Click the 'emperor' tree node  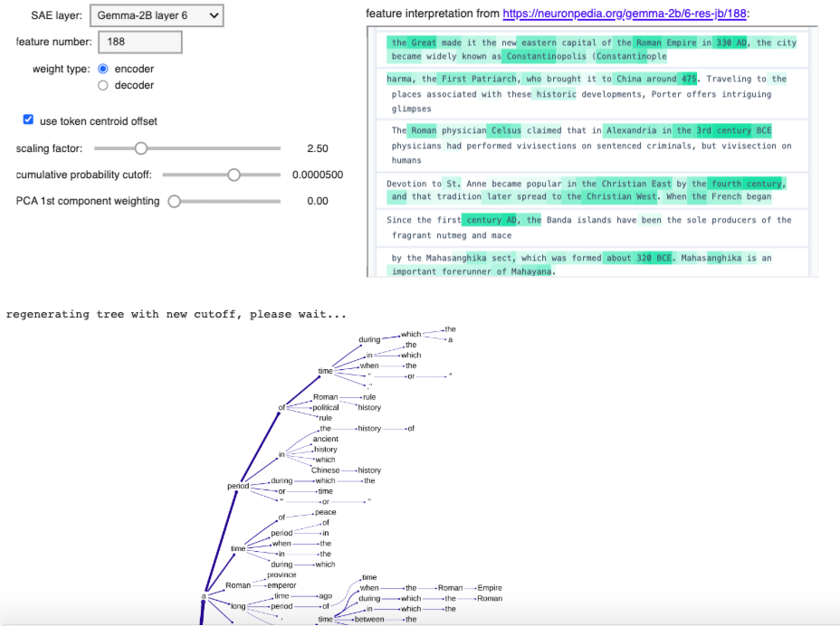282,585
